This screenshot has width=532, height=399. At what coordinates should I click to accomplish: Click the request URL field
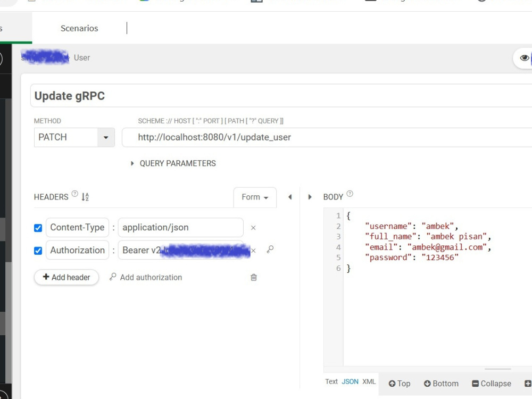pos(327,137)
